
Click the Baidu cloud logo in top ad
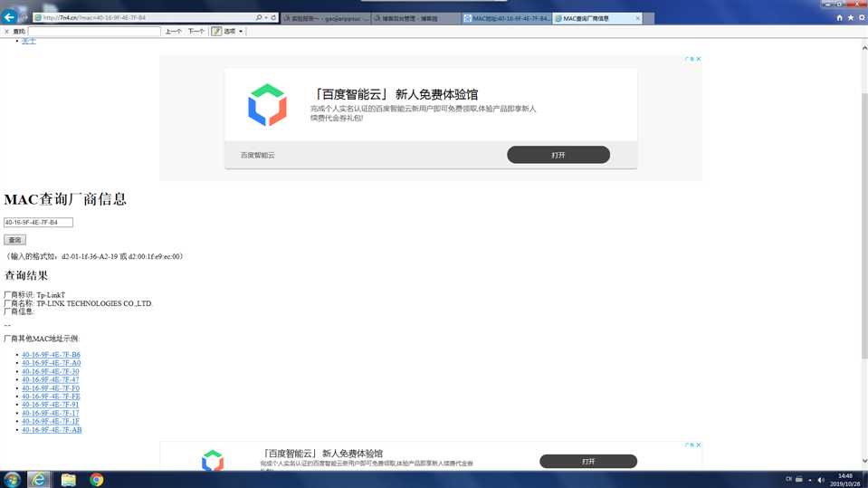click(x=267, y=105)
